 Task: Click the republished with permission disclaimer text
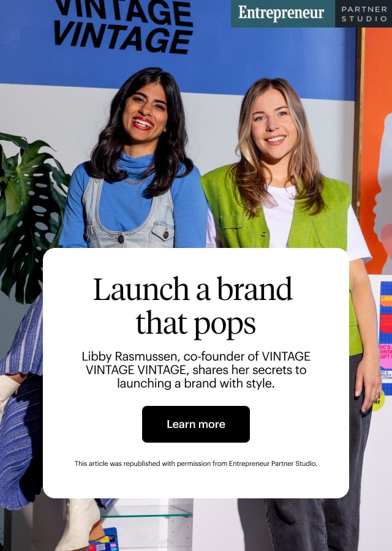tap(196, 463)
